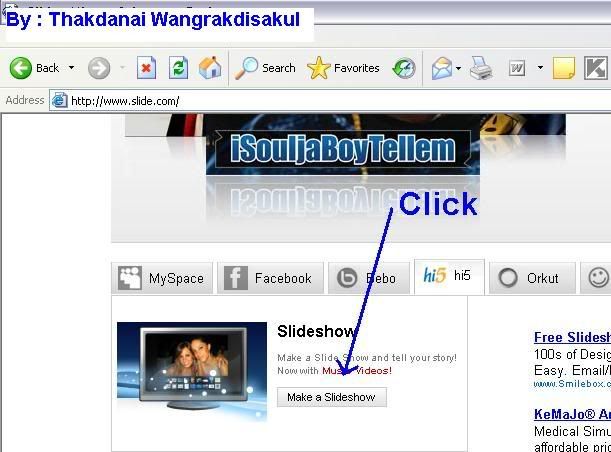Switch to the Orkut tab
This screenshot has width=611, height=452.
pos(529,278)
